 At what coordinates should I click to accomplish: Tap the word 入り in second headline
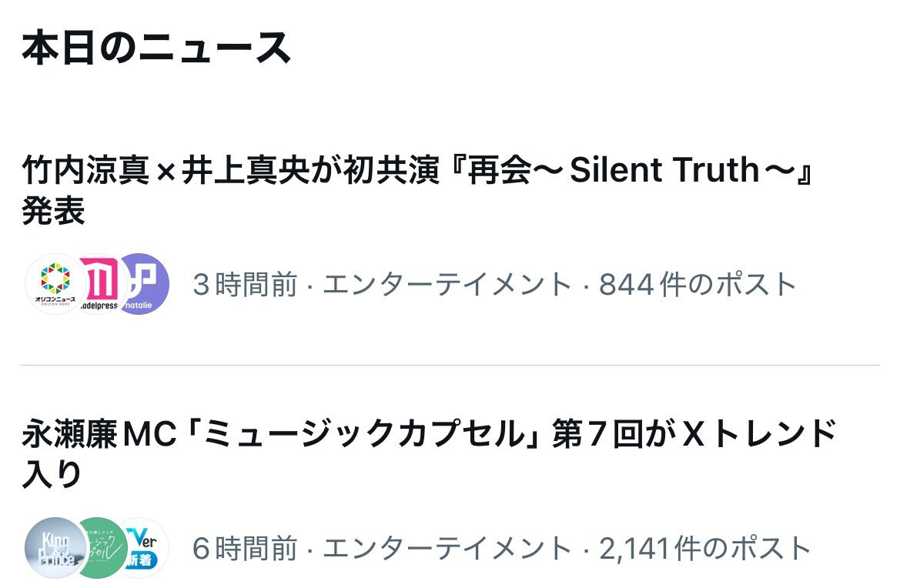[x=52, y=476]
